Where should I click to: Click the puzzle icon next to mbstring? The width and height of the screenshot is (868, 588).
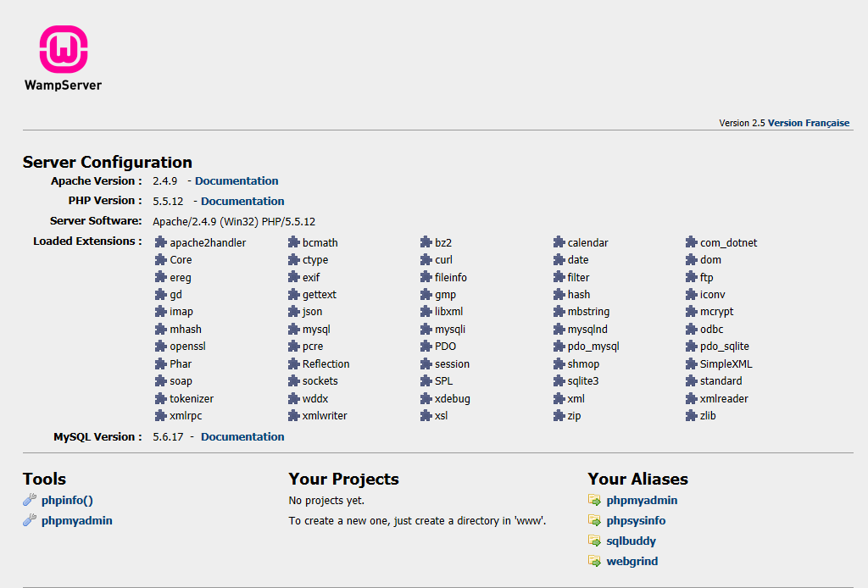(559, 312)
